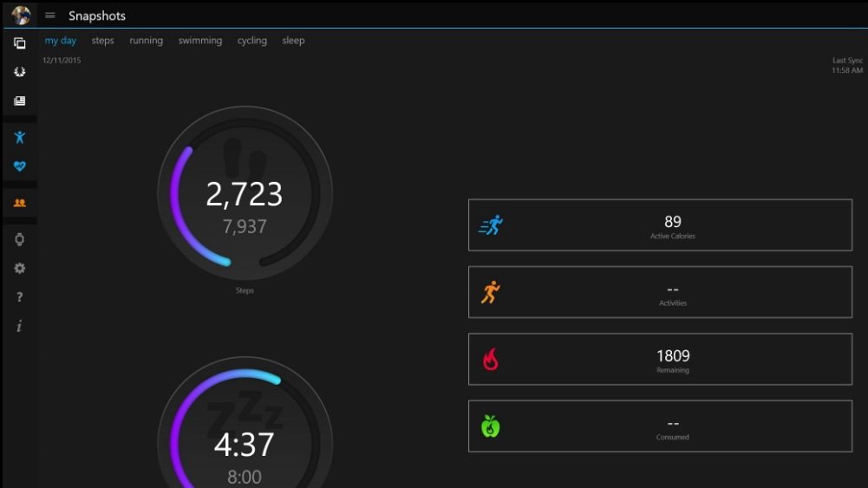Viewport: 868px width, 488px height.
Task: Open the hamburger menu beside Snapshots
Action: [50, 16]
